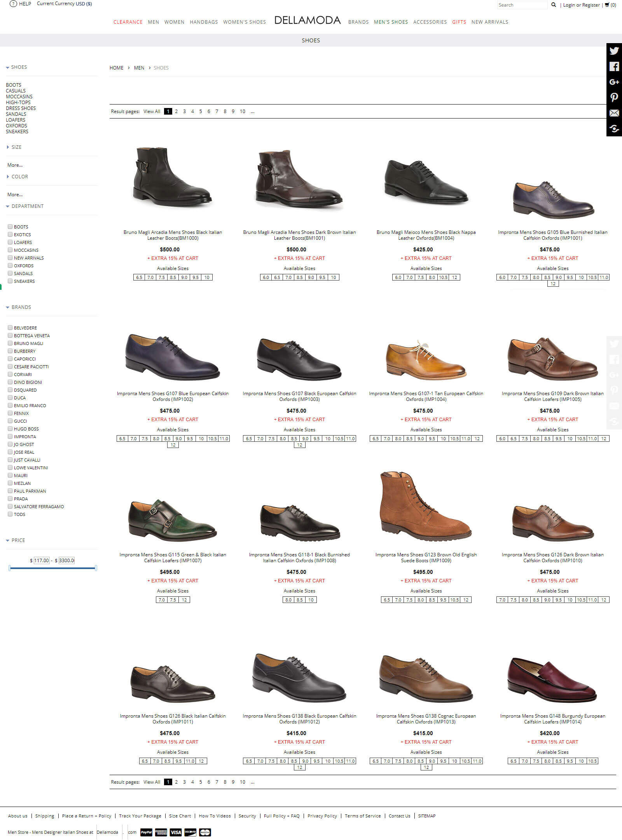622x840 pixels.
Task: Open the Size Chart footer link
Action: point(180,816)
